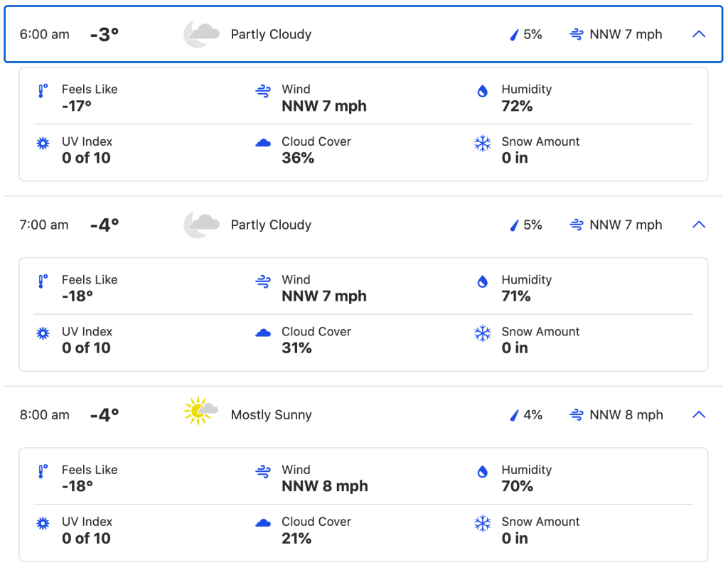The image size is (728, 565).
Task: Click the partly cloudy icon for 7:00 am
Action: tap(201, 225)
